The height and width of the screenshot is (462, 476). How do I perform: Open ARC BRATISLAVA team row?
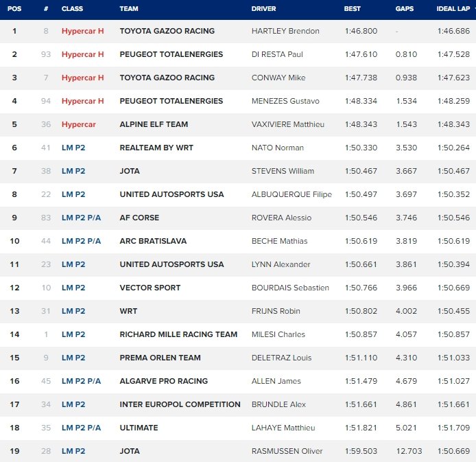point(153,242)
